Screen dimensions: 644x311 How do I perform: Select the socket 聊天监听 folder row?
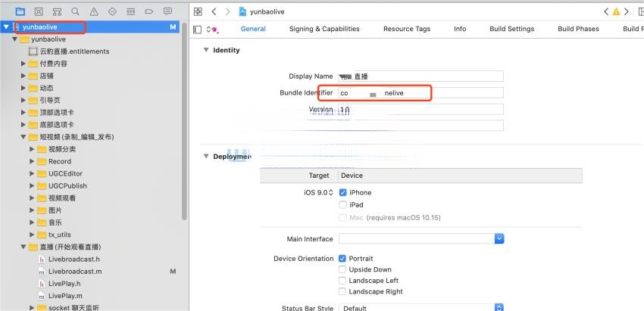(x=89, y=307)
